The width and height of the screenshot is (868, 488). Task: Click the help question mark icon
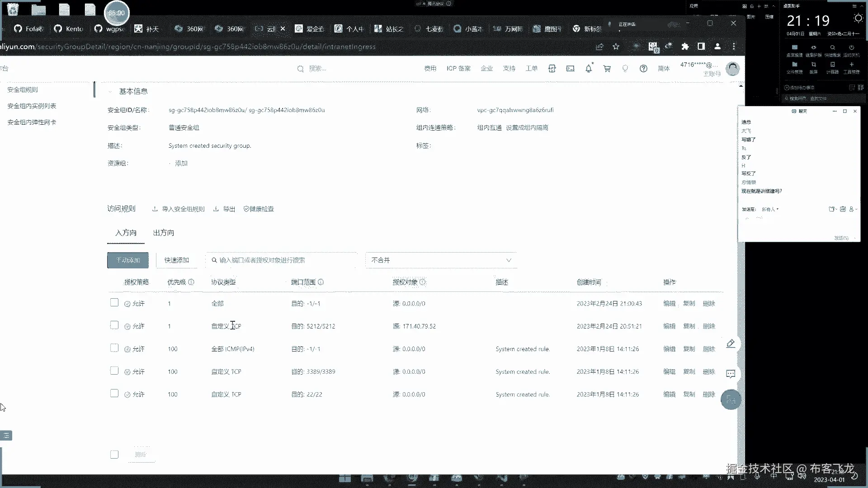[x=643, y=69]
